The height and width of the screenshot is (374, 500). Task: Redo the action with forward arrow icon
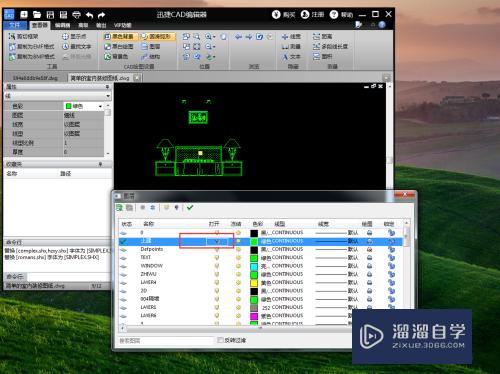[x=102, y=15]
